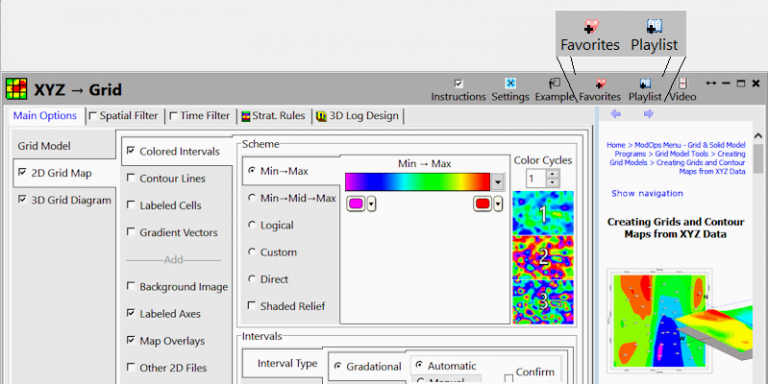Click the back arrow in help pane
The height and width of the screenshot is (384, 768).
pos(616,114)
